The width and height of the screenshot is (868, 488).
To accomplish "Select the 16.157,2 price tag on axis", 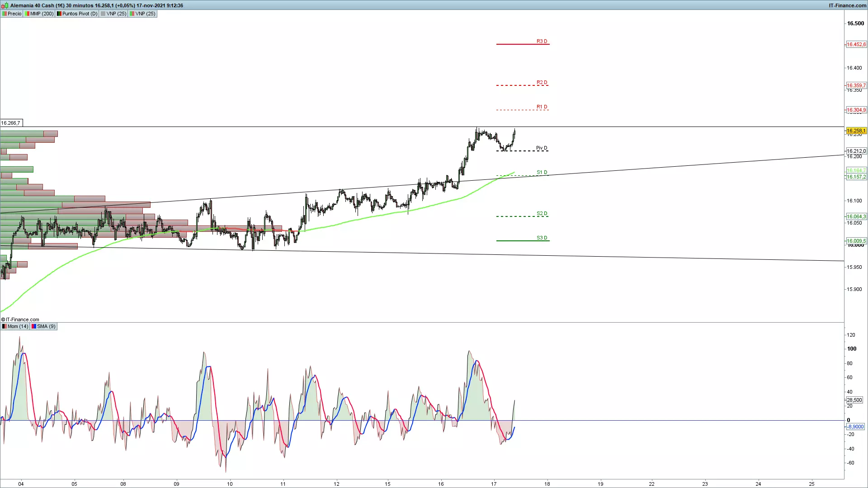I will click(856, 177).
